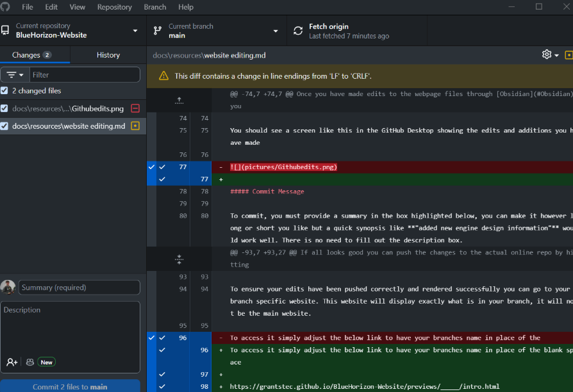Toggle the 2 changed files checkbox
573x392 pixels.
(x=4, y=90)
